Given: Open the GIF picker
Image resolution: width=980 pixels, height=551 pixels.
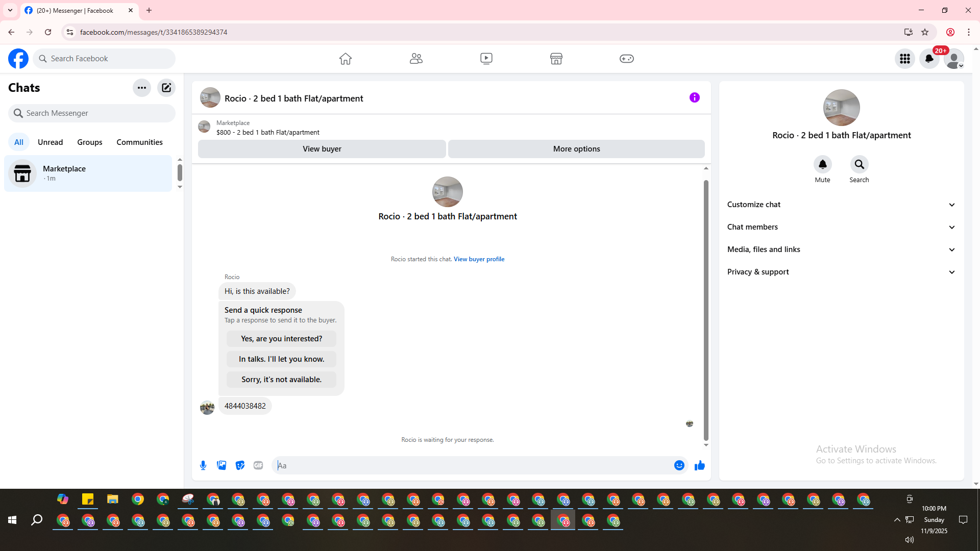Looking at the screenshot, I should point(258,465).
